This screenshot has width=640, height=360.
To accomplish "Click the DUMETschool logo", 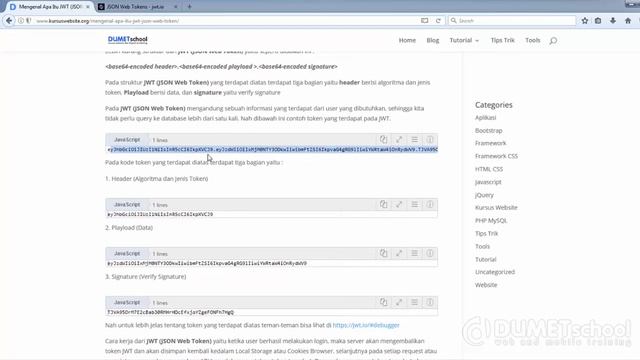I will [x=127, y=40].
